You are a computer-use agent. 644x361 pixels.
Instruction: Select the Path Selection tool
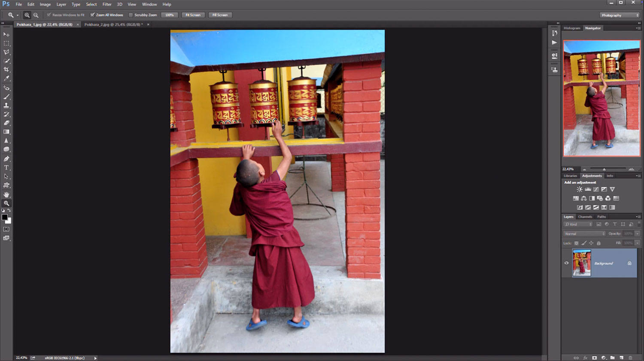point(6,176)
